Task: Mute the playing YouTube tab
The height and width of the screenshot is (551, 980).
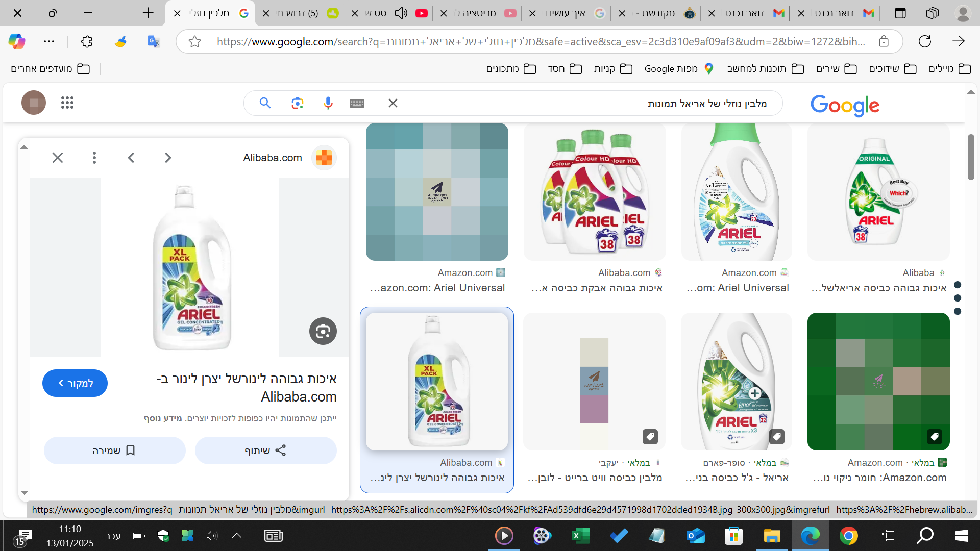Action: click(x=401, y=13)
